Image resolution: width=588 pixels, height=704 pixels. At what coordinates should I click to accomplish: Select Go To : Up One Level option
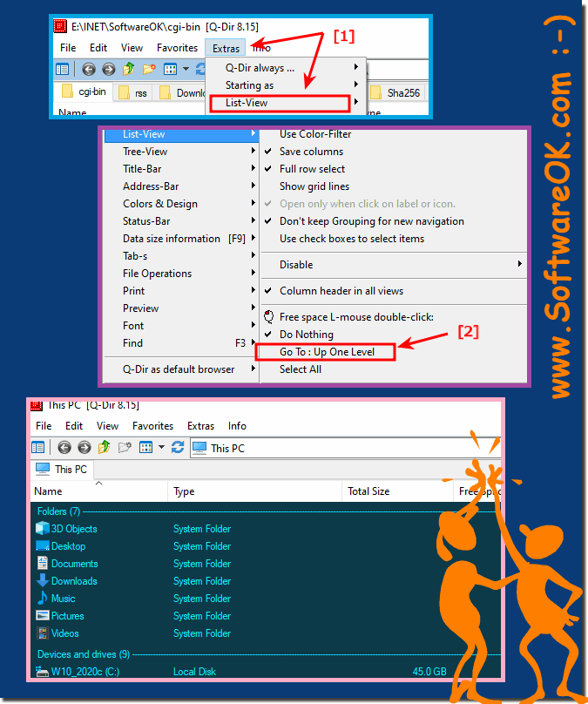327,352
